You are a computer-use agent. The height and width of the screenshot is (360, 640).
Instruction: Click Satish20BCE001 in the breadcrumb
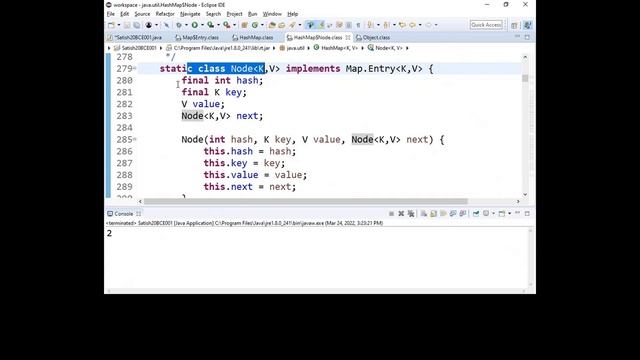[139, 48]
